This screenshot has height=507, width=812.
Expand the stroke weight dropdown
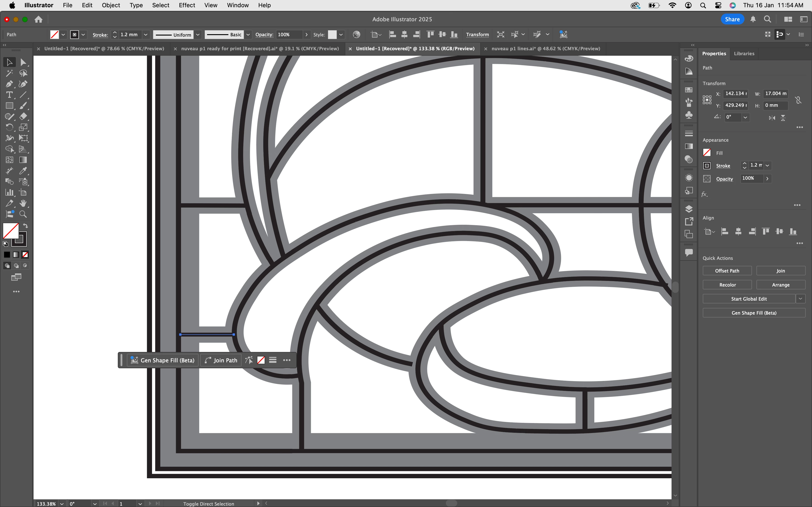[x=146, y=35]
